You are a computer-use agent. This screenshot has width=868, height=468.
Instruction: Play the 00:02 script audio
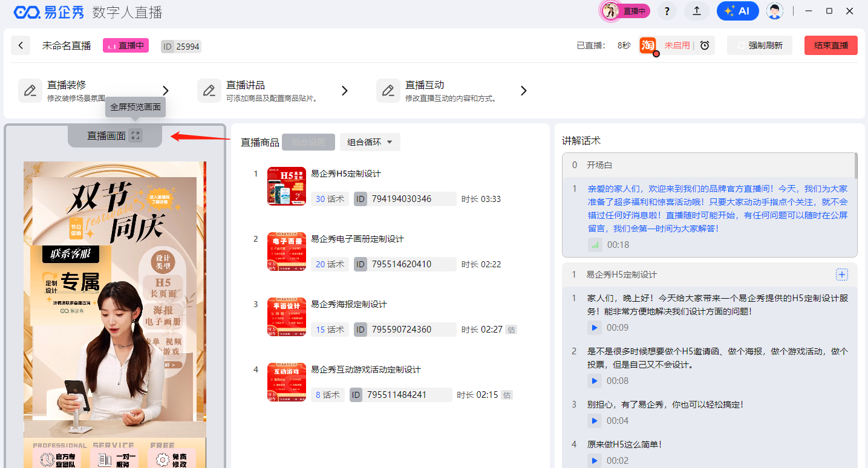coord(595,461)
